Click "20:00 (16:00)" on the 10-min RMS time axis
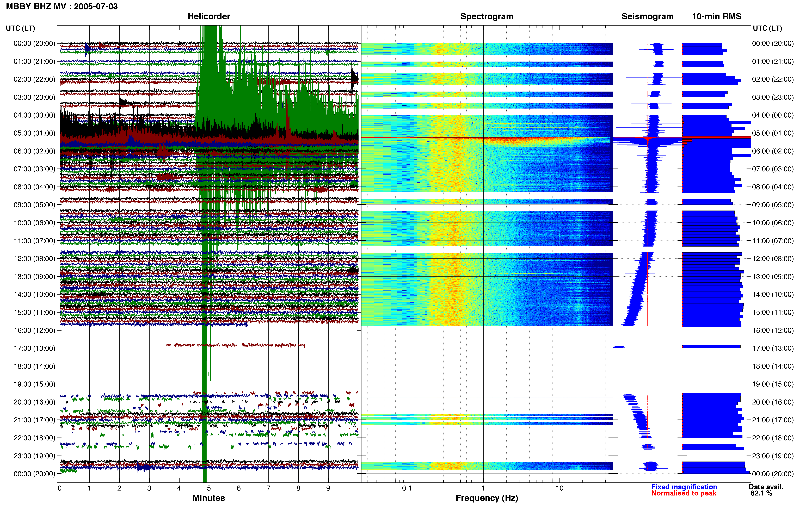 click(773, 402)
